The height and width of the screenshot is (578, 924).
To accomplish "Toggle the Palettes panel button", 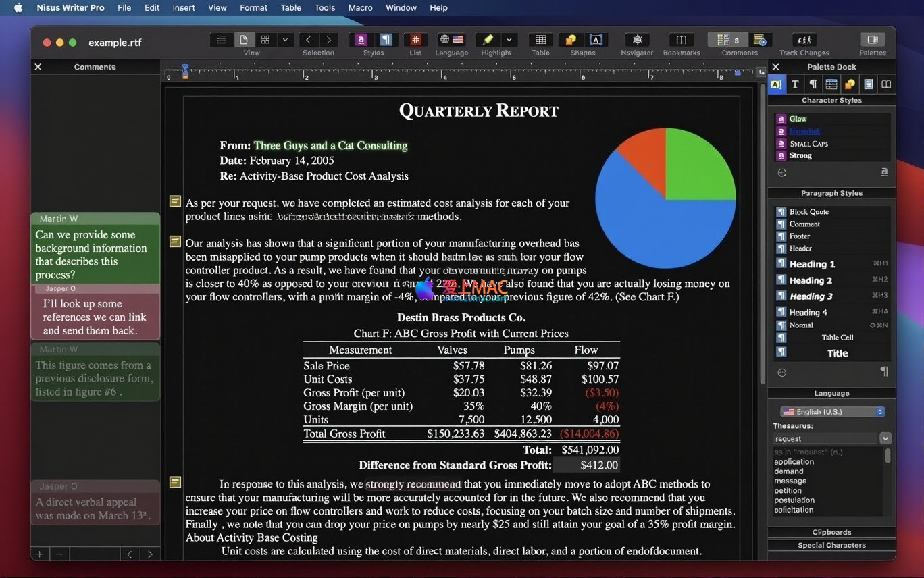I will click(872, 40).
